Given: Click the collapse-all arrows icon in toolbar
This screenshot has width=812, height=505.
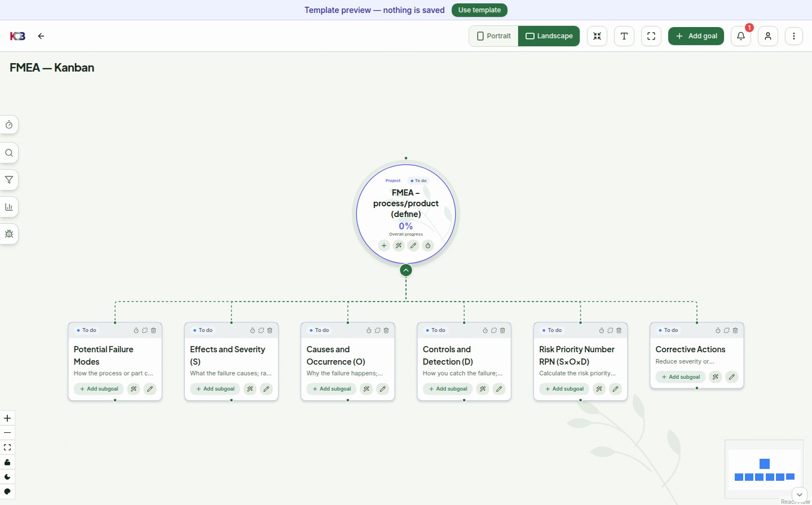Looking at the screenshot, I should (x=597, y=36).
